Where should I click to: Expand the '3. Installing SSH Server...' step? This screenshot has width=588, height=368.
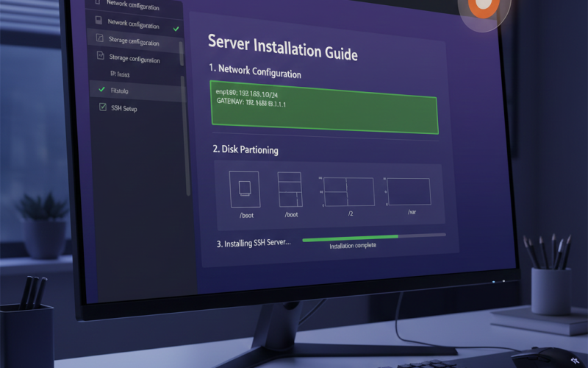point(254,241)
